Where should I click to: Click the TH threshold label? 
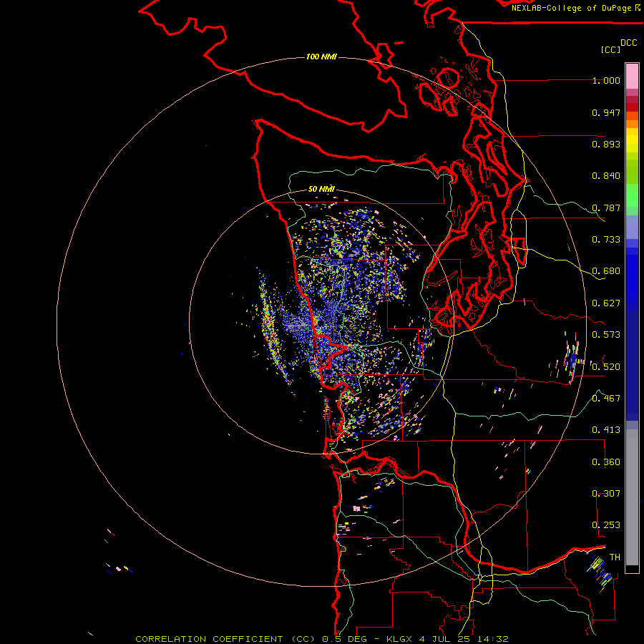pos(615,557)
